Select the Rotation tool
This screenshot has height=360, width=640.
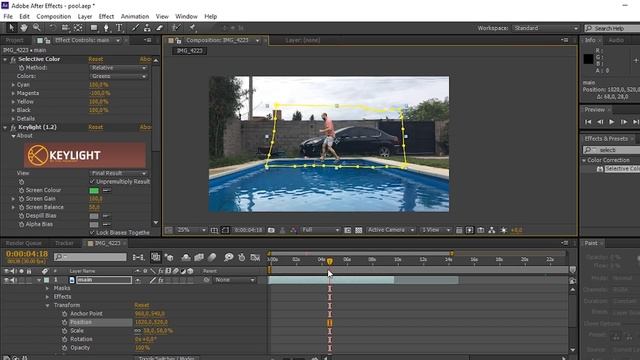pyautogui.click(x=52, y=28)
